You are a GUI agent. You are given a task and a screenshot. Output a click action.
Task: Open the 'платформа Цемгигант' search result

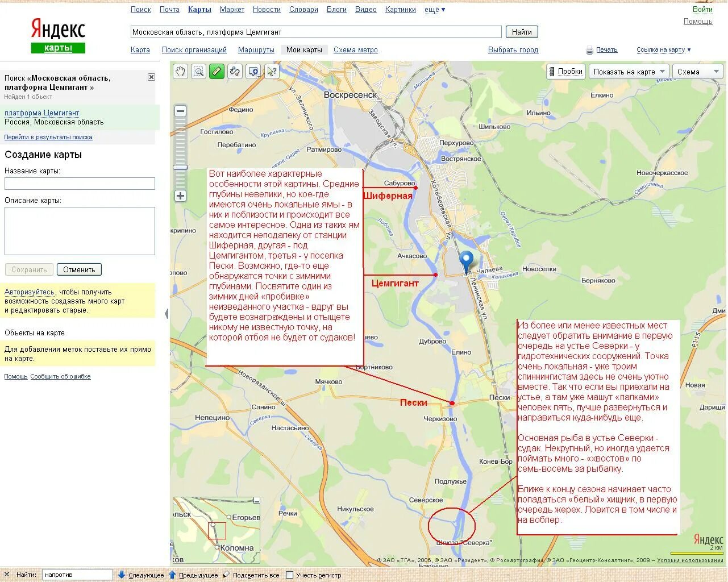(x=42, y=113)
